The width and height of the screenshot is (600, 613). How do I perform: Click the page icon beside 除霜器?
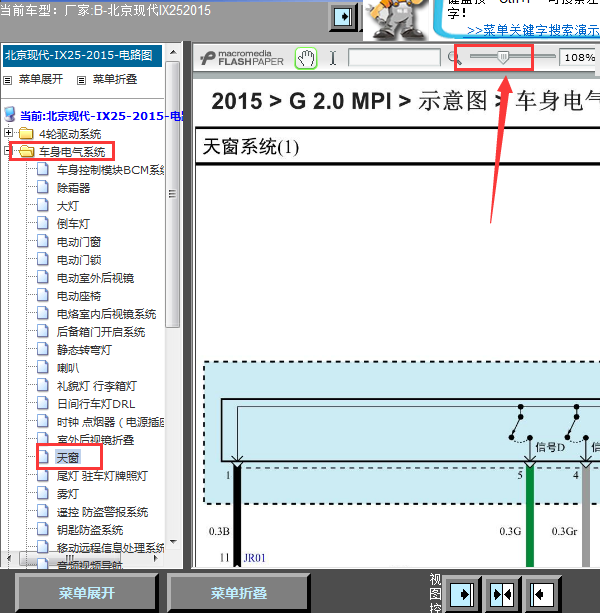(43, 187)
